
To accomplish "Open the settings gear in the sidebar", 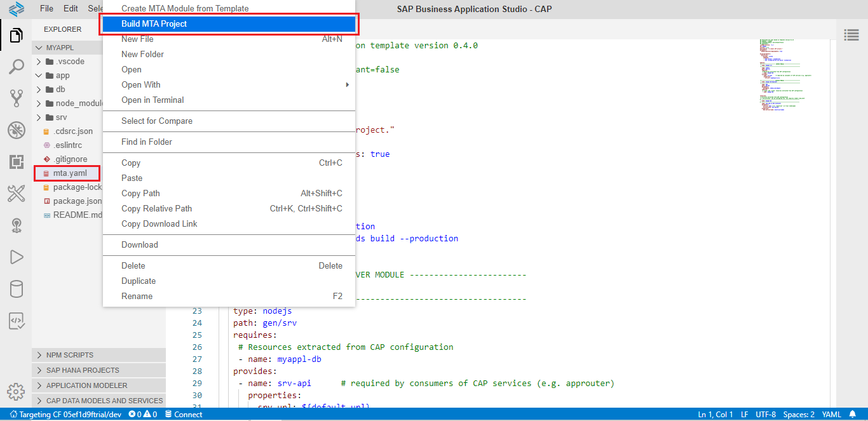I will 17,391.
